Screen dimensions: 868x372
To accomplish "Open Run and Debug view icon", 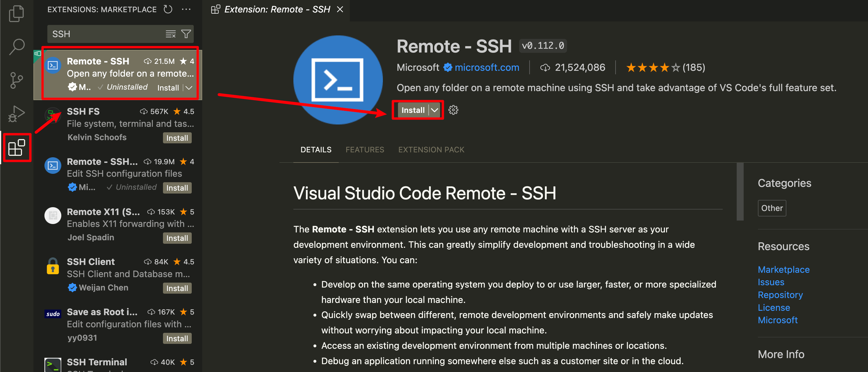I will coord(16,113).
